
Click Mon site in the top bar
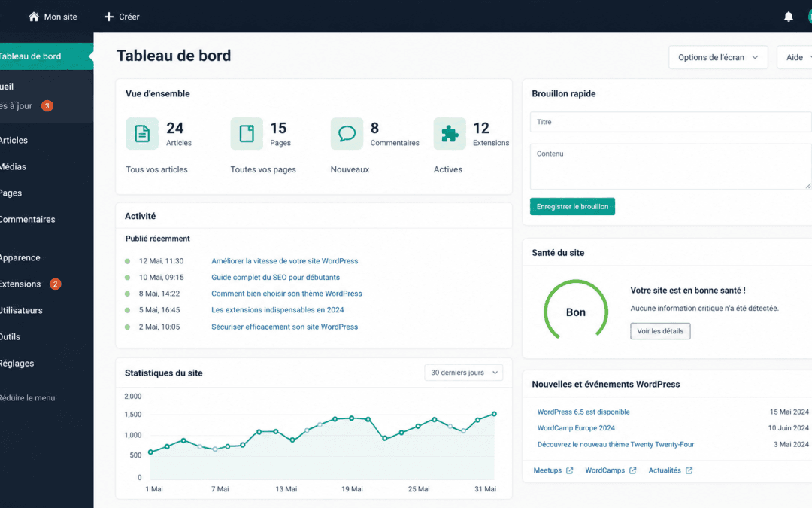60,17
